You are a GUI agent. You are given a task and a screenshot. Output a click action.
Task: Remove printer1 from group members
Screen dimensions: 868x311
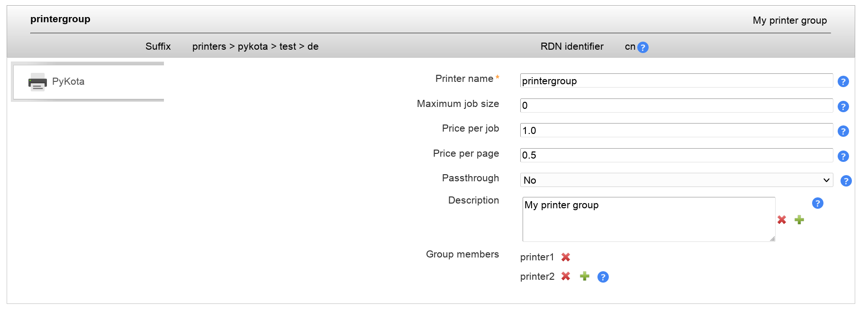click(566, 257)
